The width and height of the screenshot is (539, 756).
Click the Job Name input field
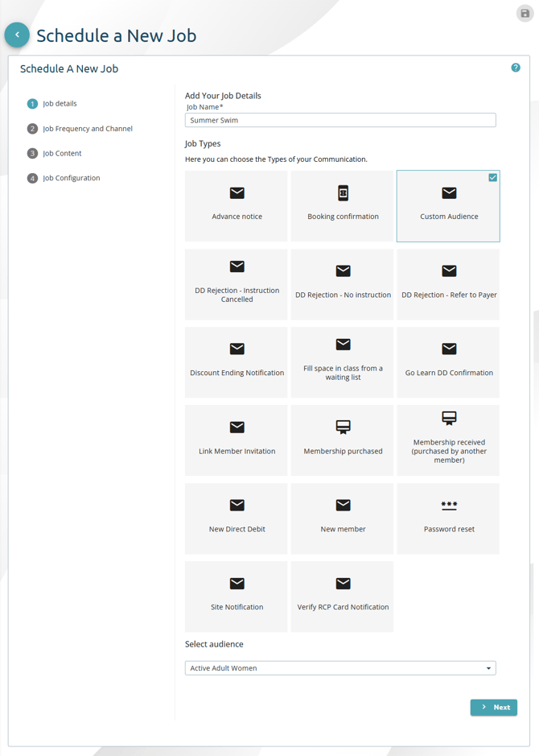pyautogui.click(x=340, y=120)
